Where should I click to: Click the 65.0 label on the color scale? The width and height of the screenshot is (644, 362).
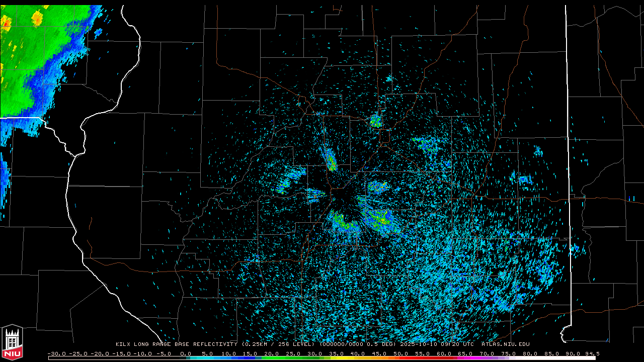pyautogui.click(x=465, y=354)
